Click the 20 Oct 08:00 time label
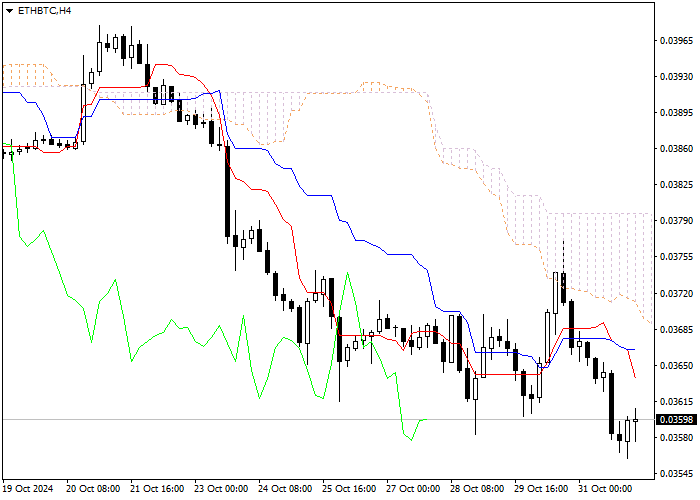 93,489
